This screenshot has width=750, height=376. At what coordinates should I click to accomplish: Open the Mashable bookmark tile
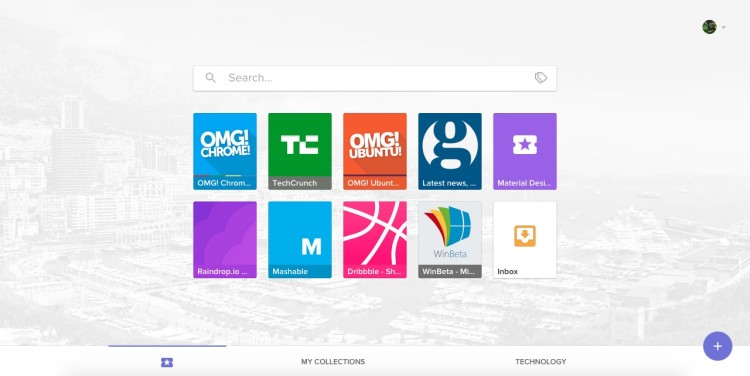(300, 240)
